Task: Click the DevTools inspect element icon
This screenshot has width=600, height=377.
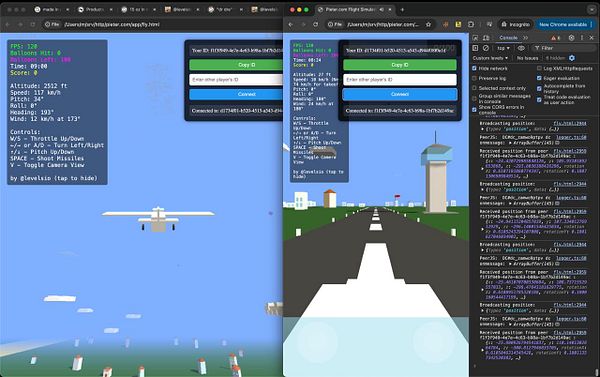Action: pyautogui.click(x=475, y=38)
